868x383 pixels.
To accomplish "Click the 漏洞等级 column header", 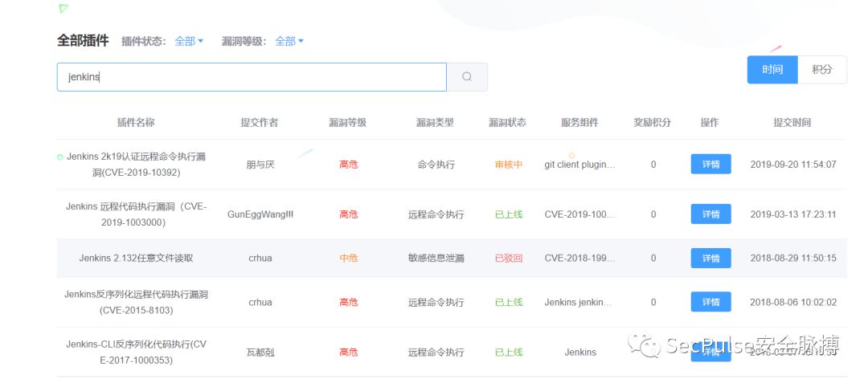I will click(x=348, y=123).
